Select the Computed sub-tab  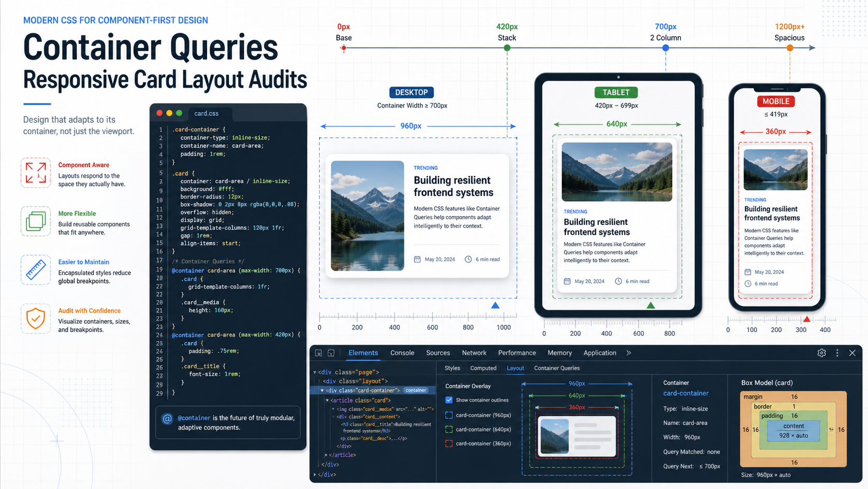pyautogui.click(x=483, y=368)
